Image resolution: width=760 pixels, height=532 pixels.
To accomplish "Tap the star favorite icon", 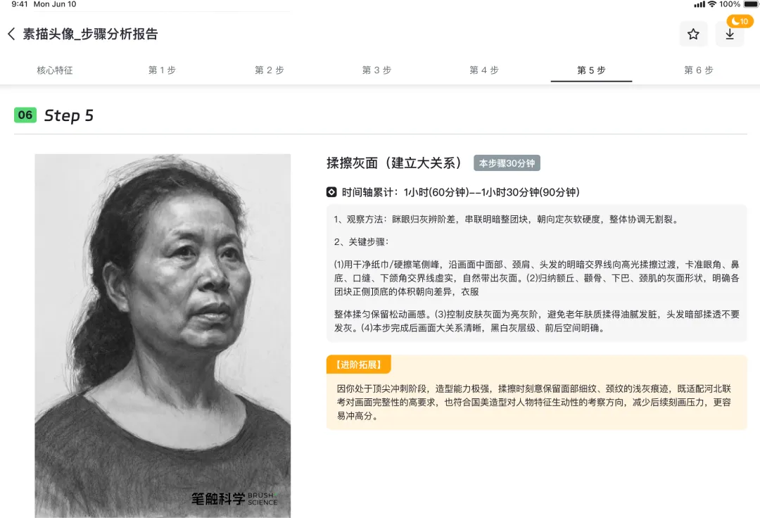I will tap(693, 34).
